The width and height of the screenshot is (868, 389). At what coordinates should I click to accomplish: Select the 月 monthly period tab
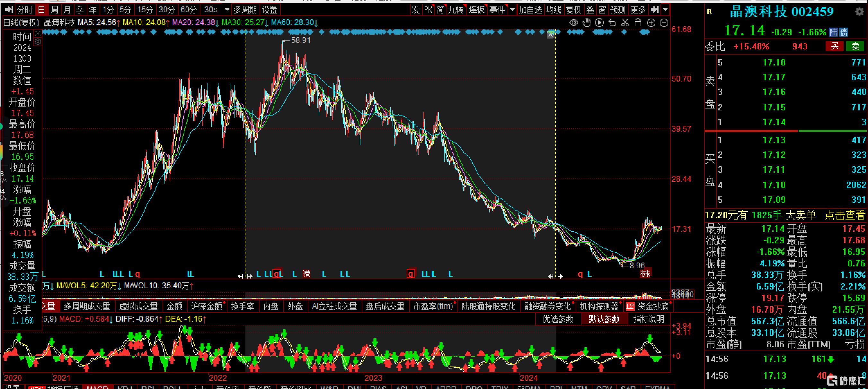click(67, 10)
